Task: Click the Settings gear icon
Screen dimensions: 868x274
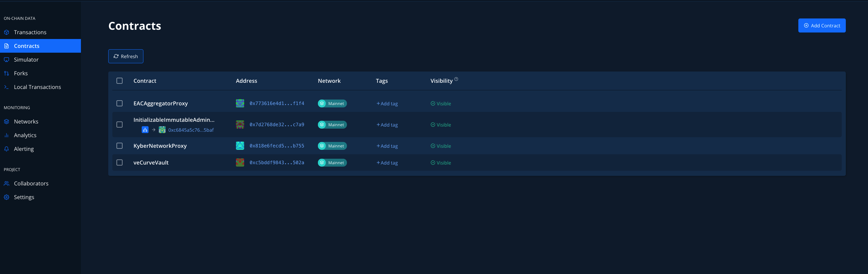Action: point(6,197)
